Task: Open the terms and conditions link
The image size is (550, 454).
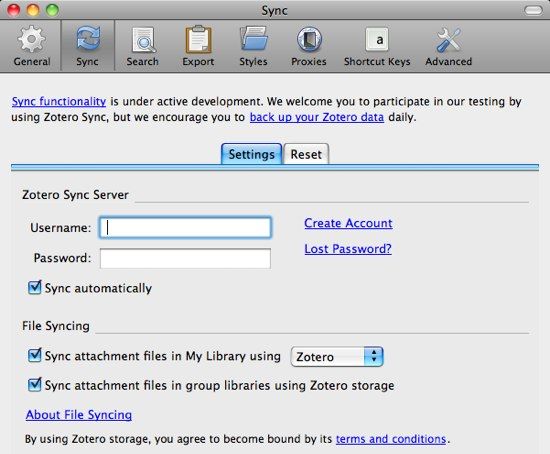Action: coord(391,439)
